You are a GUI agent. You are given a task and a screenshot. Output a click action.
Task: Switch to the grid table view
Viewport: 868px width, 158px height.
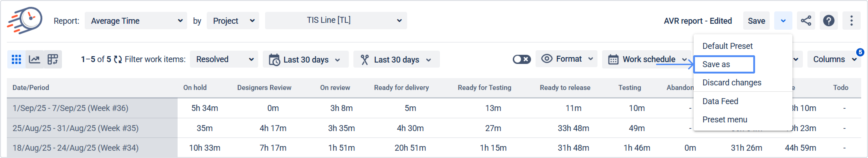[16, 59]
